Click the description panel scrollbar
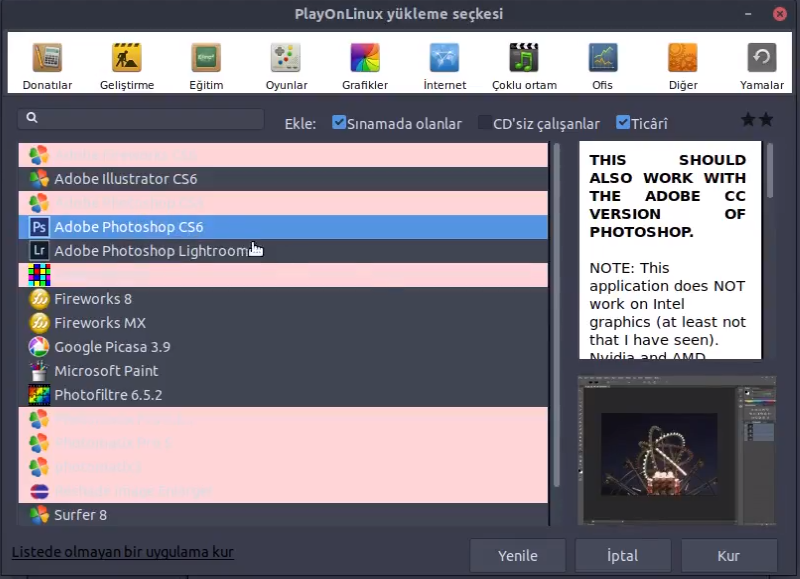The height and width of the screenshot is (579, 800). click(770, 171)
